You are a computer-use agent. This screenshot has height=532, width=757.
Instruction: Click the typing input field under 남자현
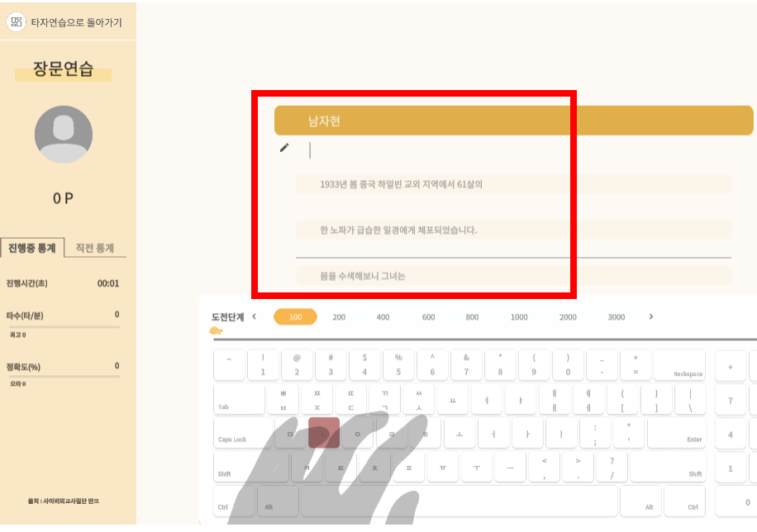click(x=413, y=150)
